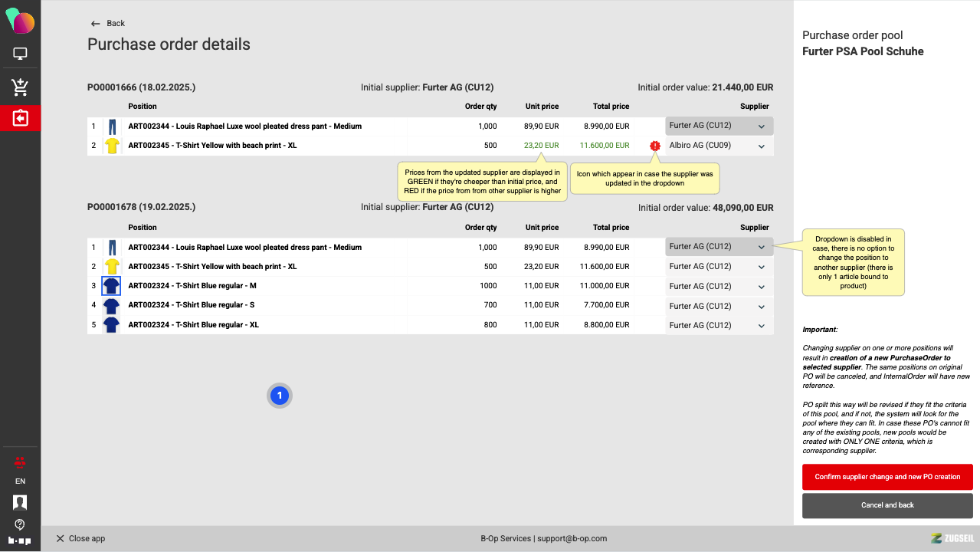Image resolution: width=980 pixels, height=552 pixels.
Task: Open the user profile avatar icon
Action: pyautogui.click(x=20, y=502)
